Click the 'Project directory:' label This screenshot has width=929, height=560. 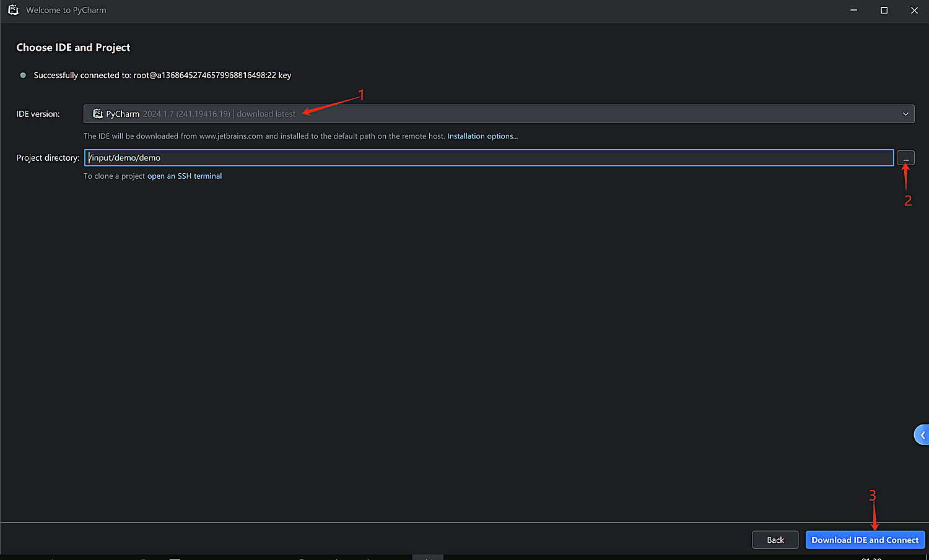[x=48, y=158]
